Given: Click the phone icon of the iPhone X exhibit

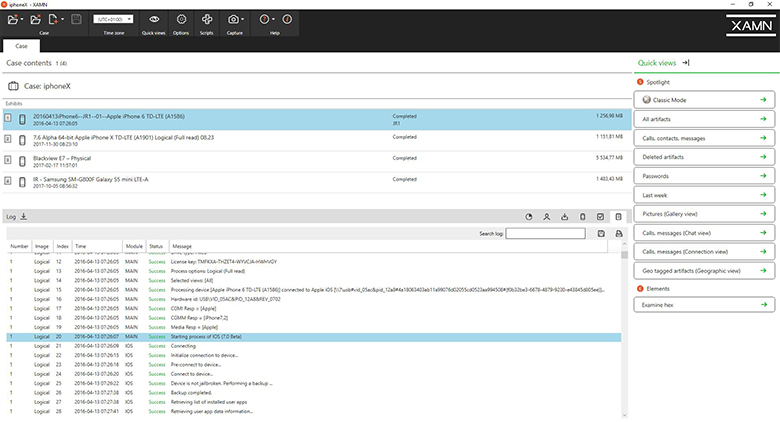Looking at the screenshot, I should [22, 140].
